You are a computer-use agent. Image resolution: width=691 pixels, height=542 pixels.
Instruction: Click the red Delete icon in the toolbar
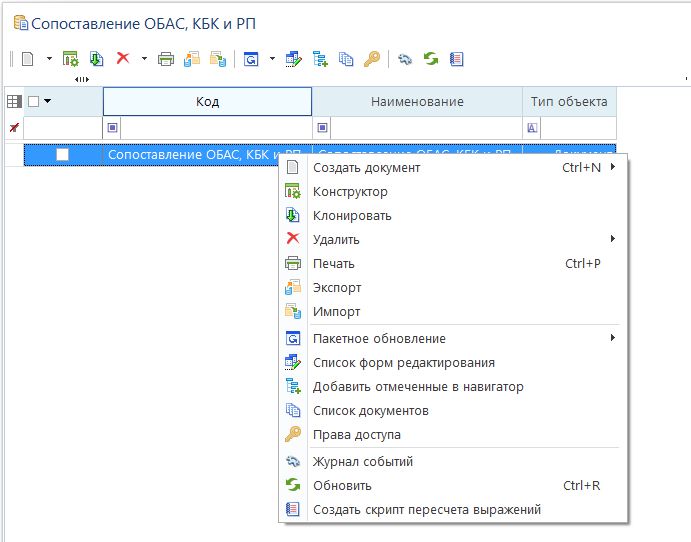(123, 59)
